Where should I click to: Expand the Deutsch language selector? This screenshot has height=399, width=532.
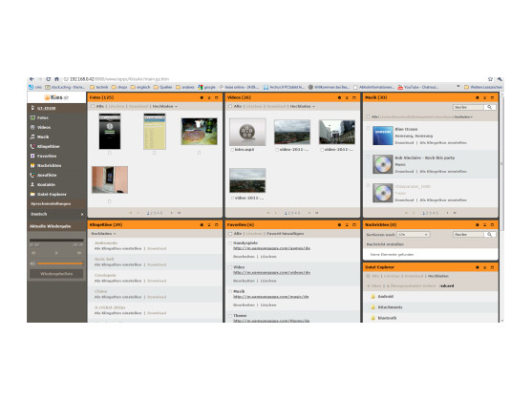tap(56, 214)
